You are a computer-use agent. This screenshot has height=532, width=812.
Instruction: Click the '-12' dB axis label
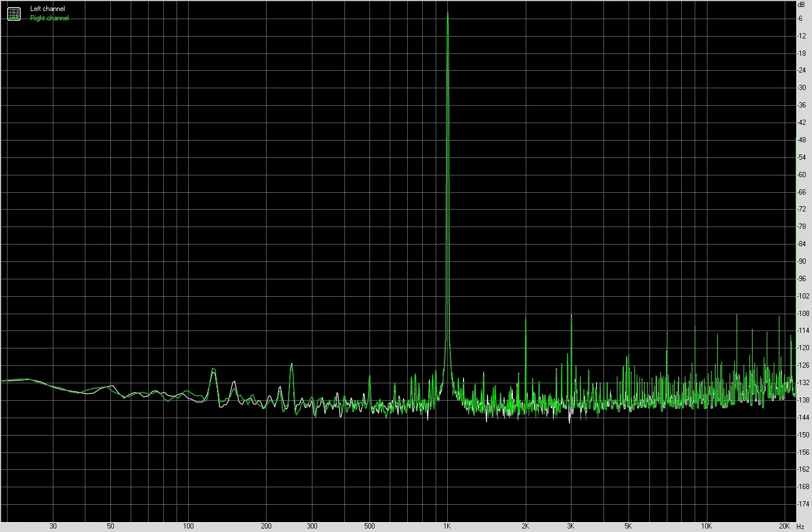point(802,36)
